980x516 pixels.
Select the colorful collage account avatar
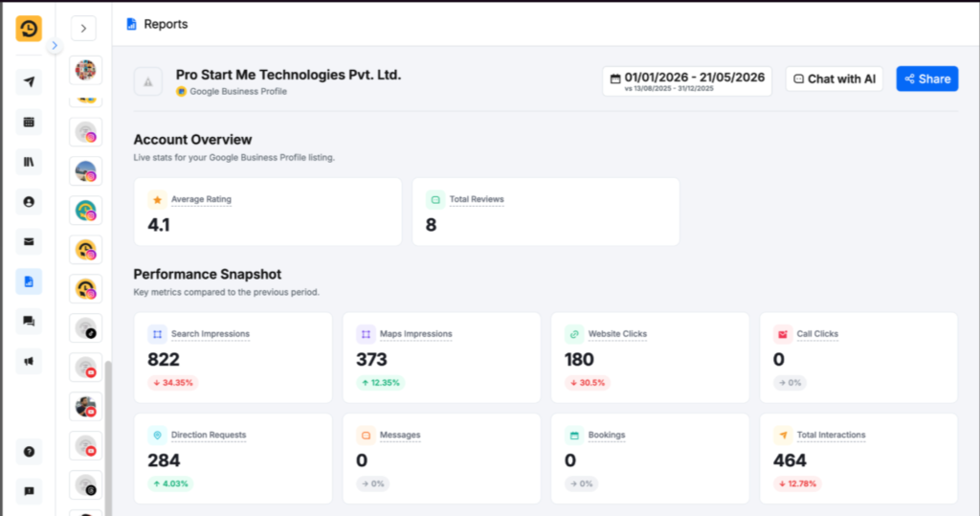point(85,70)
